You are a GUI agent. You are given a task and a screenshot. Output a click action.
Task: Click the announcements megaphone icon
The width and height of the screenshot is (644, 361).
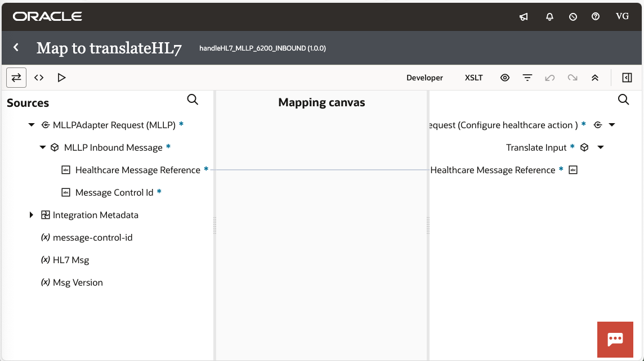coord(524,17)
